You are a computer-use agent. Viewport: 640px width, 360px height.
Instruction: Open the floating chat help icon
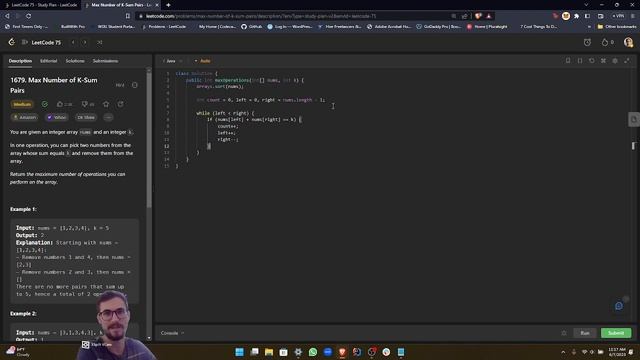click(619, 306)
